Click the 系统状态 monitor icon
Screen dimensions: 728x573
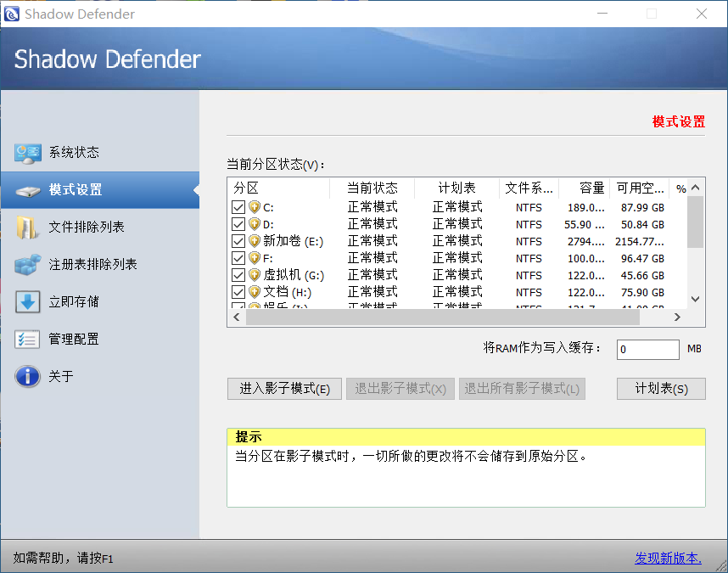pos(27,153)
